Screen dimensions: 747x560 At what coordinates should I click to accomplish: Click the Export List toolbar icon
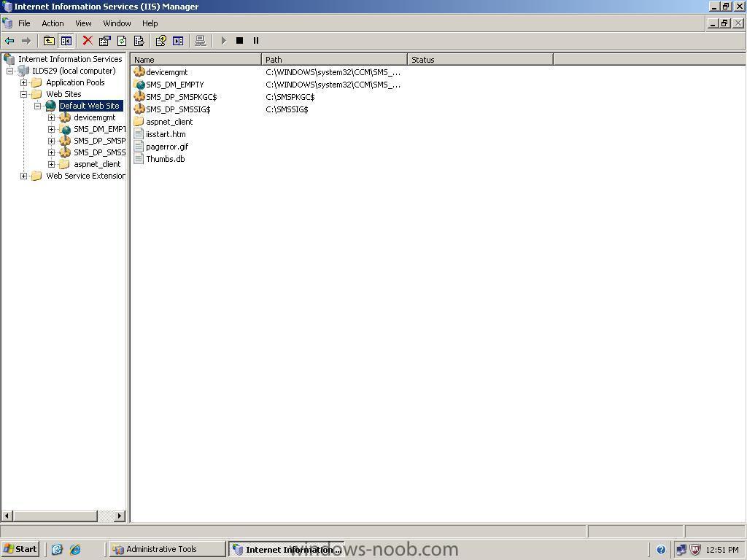(x=139, y=41)
